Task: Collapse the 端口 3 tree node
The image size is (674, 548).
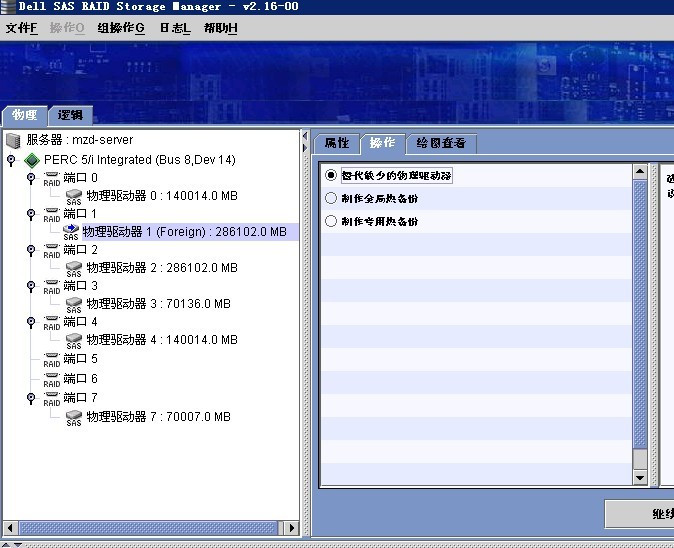Action: coord(31,287)
